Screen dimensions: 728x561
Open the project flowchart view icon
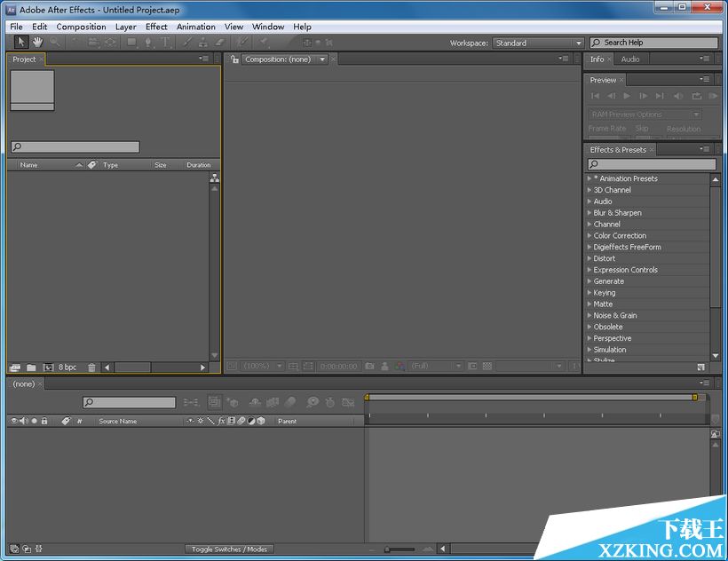[215, 178]
